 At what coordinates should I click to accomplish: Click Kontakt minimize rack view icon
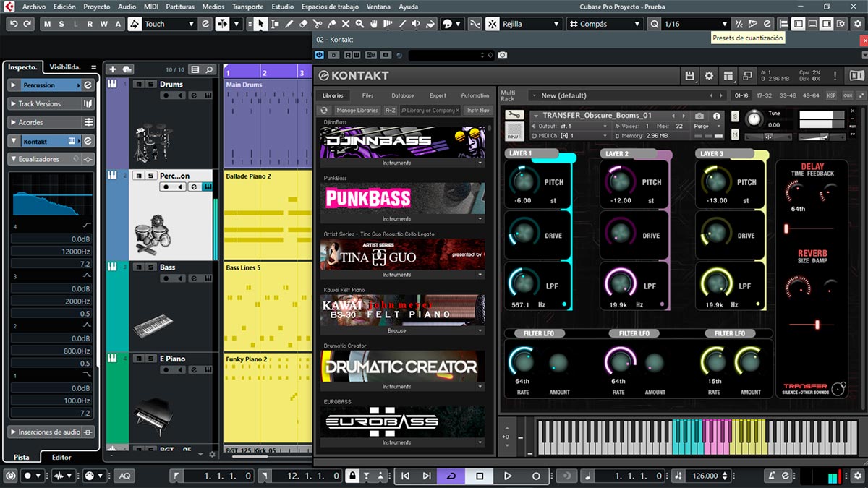coord(746,75)
